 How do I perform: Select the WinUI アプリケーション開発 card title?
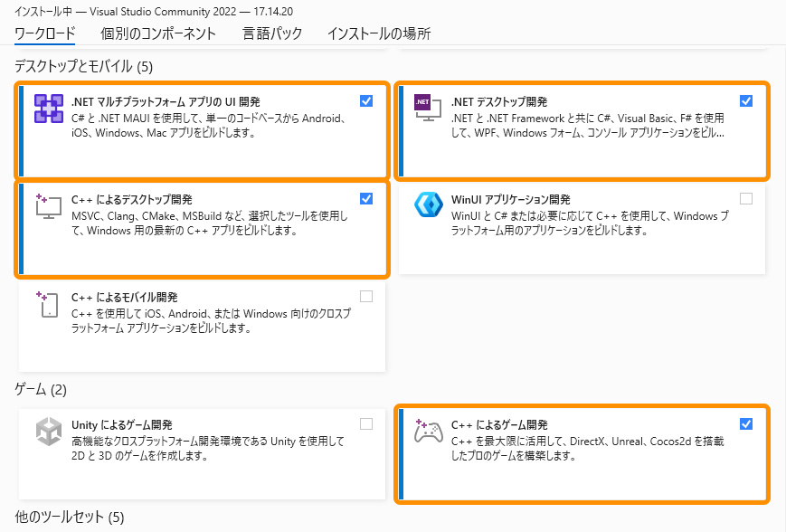pos(510,199)
